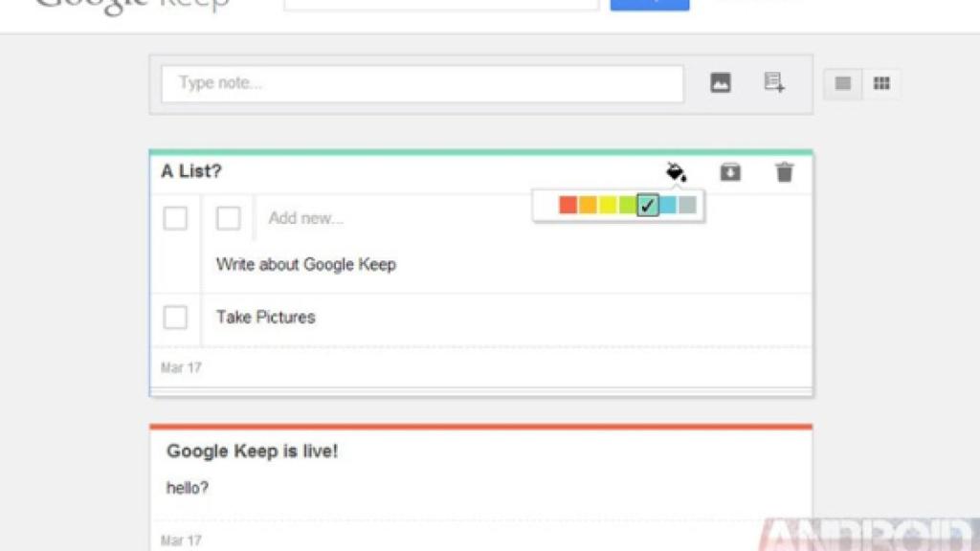Screen dimensions: 980x551
Task: Check the box next to "Add new..."
Action: pyautogui.click(x=229, y=218)
